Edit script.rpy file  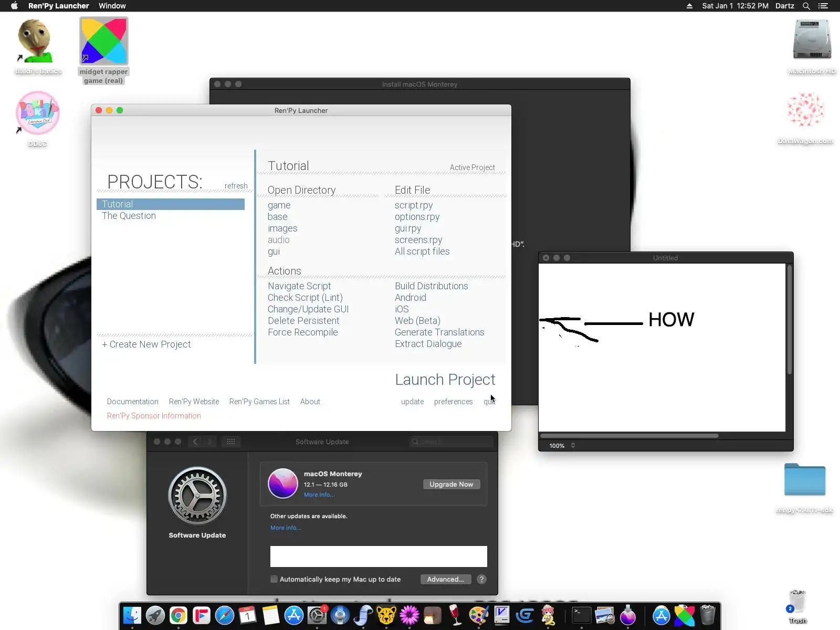click(x=414, y=205)
